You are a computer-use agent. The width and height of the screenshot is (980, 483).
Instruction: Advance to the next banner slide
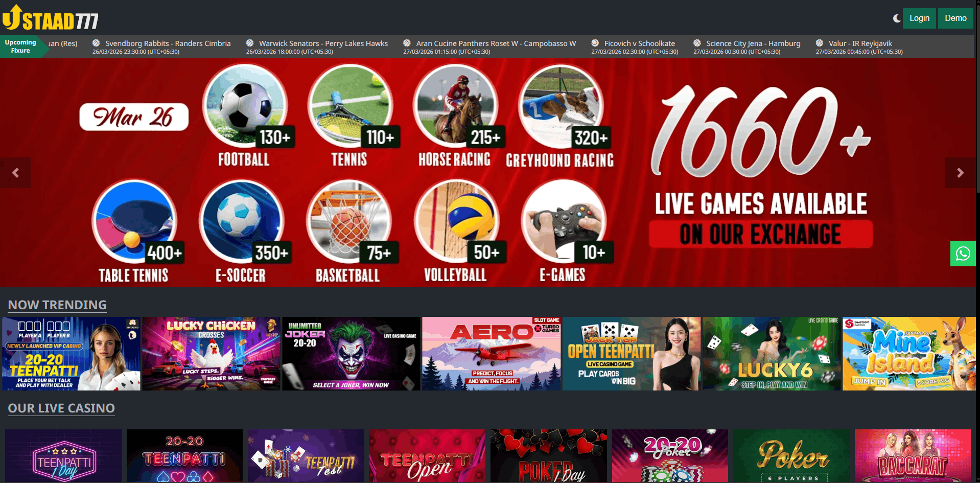pyautogui.click(x=960, y=173)
